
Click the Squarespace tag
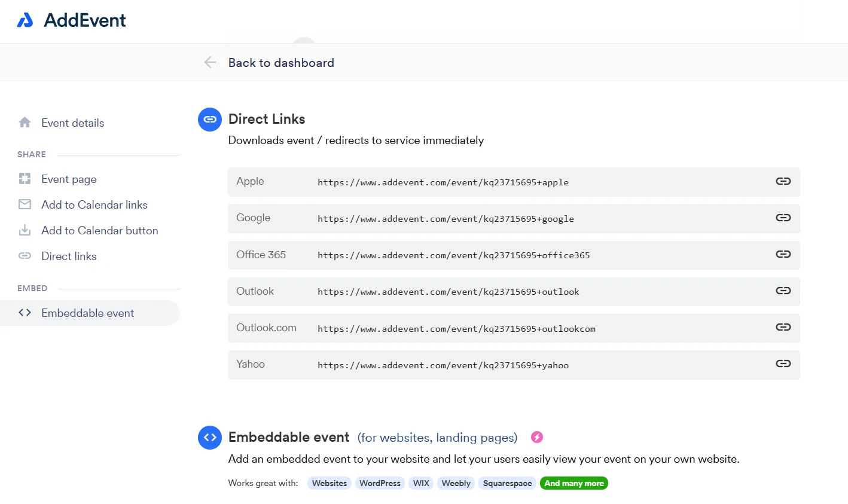[x=507, y=483]
